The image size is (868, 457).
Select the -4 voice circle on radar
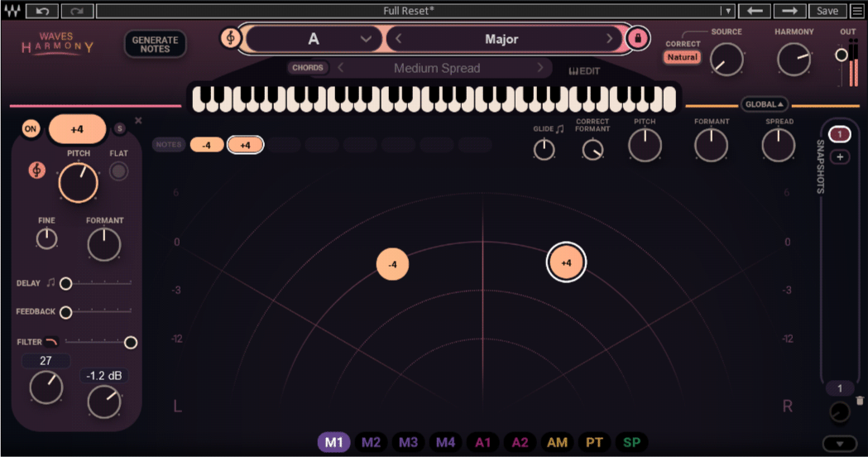(392, 264)
